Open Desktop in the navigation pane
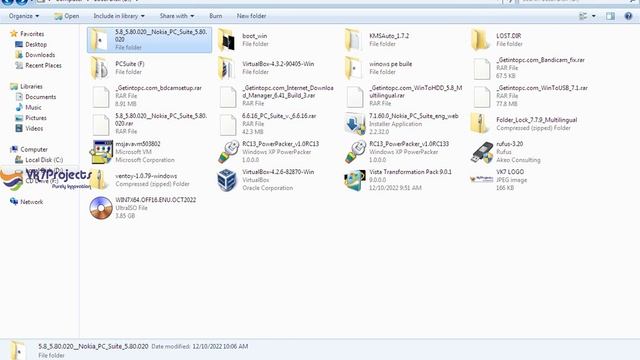Screen dimensions: 640x360 [31, 44]
